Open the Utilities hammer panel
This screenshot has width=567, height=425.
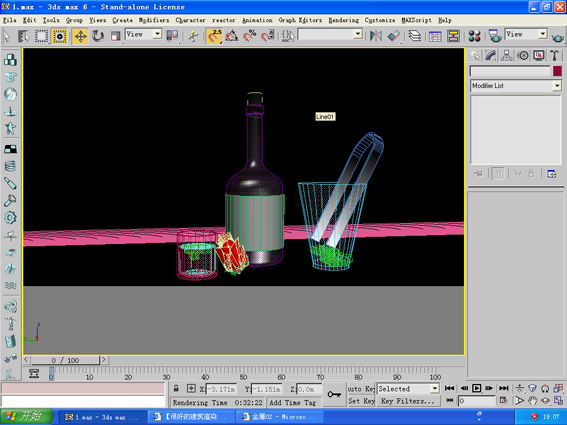[x=554, y=55]
